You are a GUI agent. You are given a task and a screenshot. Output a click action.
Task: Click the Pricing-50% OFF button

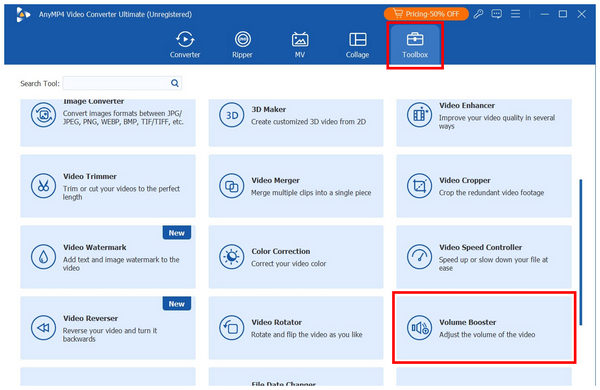pyautogui.click(x=426, y=14)
